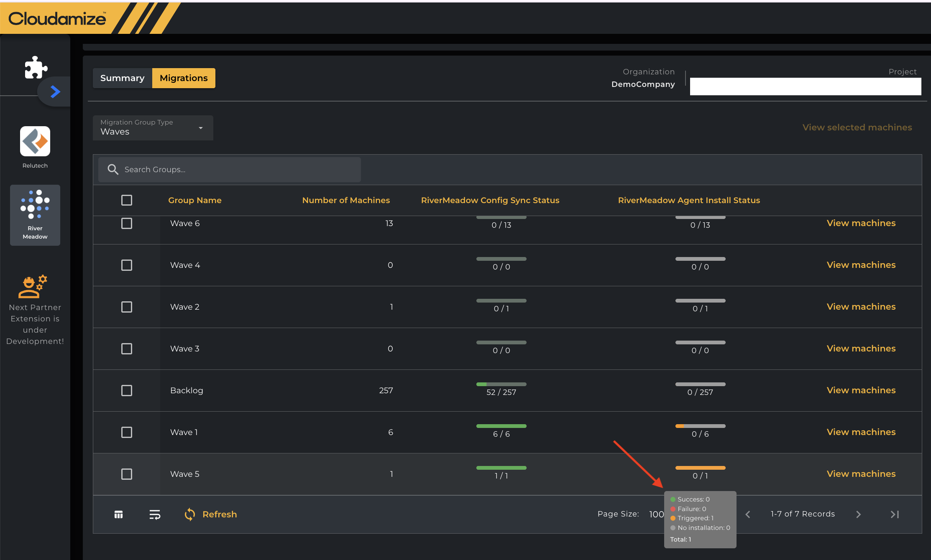Expand sidebar with the blue chevron arrow
The image size is (931, 560).
[55, 92]
